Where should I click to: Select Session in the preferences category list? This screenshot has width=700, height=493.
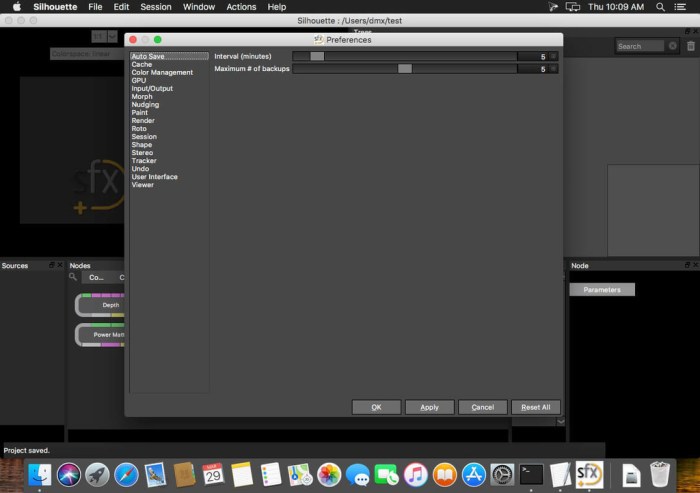(x=144, y=137)
